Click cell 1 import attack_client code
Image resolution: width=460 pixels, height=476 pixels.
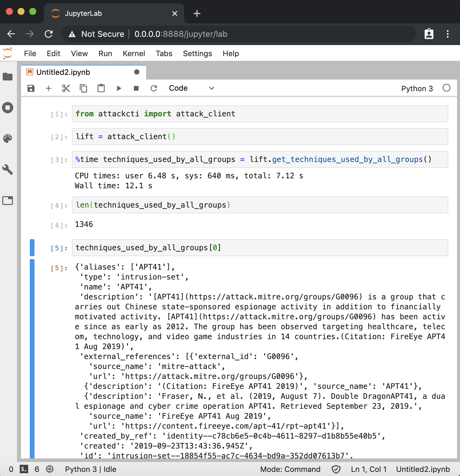coord(260,114)
